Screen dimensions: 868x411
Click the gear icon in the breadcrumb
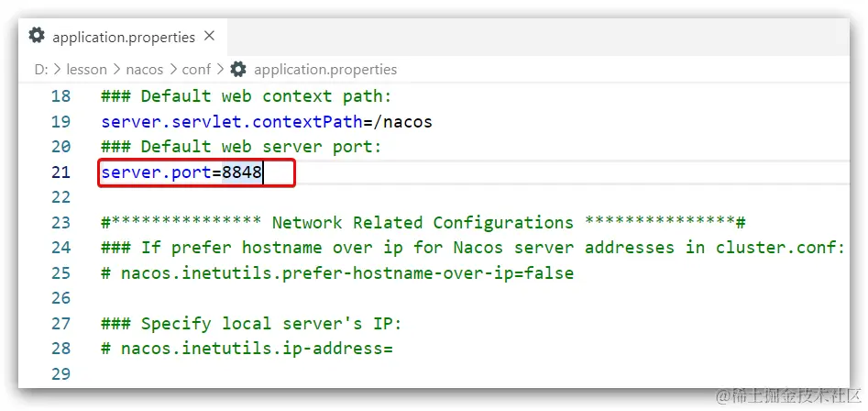238,69
